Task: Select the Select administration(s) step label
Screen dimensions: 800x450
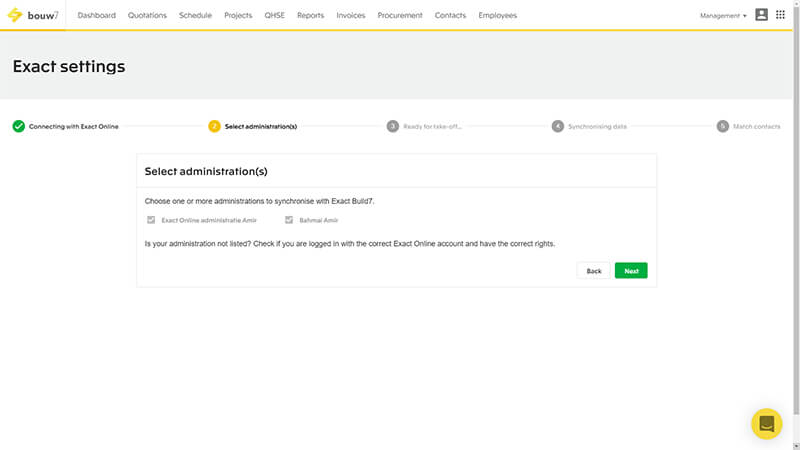Action: (x=261, y=127)
